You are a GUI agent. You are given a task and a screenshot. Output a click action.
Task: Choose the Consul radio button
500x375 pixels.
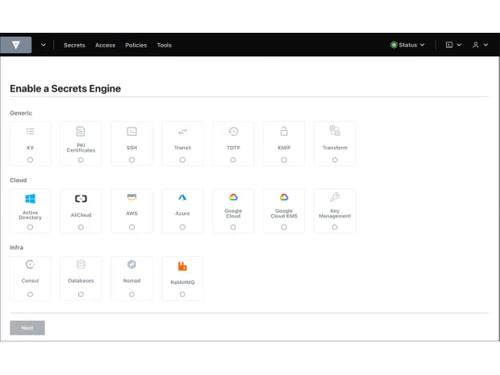point(30,294)
